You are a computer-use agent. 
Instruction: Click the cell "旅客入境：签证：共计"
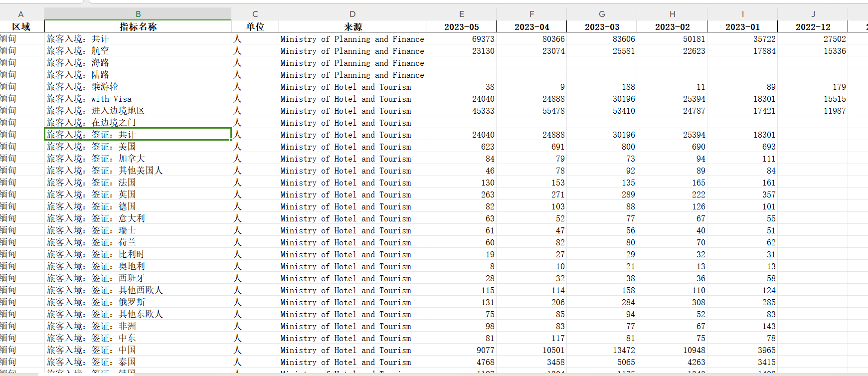point(138,134)
